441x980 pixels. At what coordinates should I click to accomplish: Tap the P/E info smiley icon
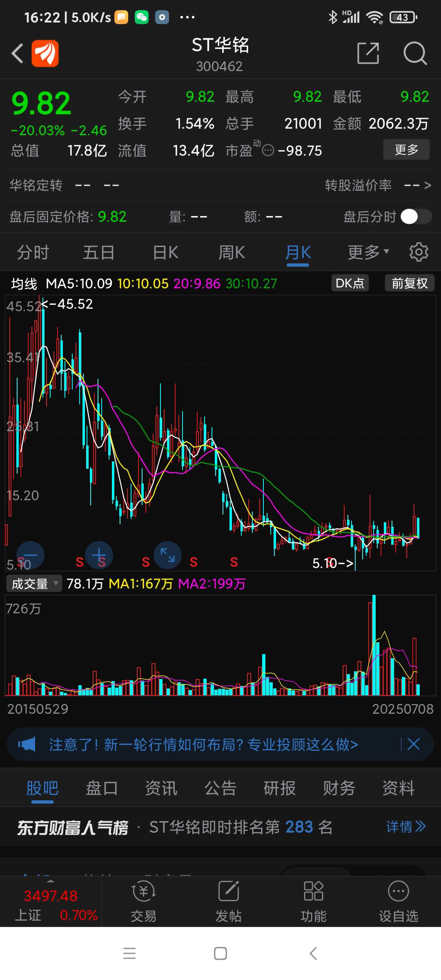[268, 151]
